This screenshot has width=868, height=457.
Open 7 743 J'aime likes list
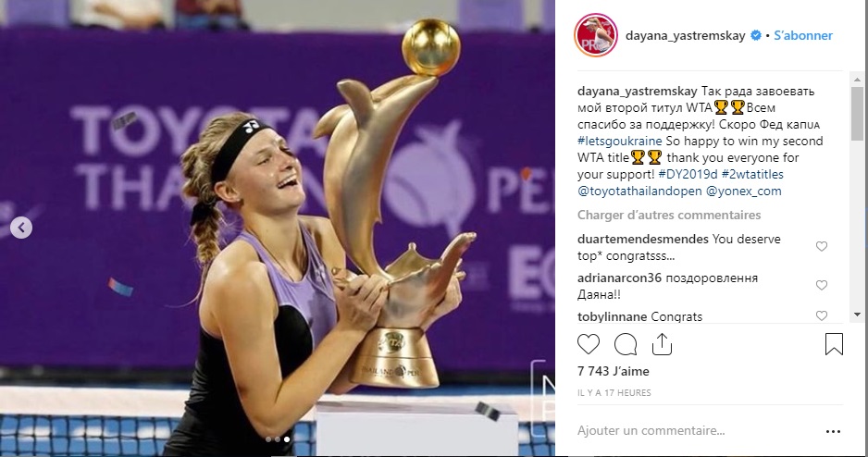614,371
